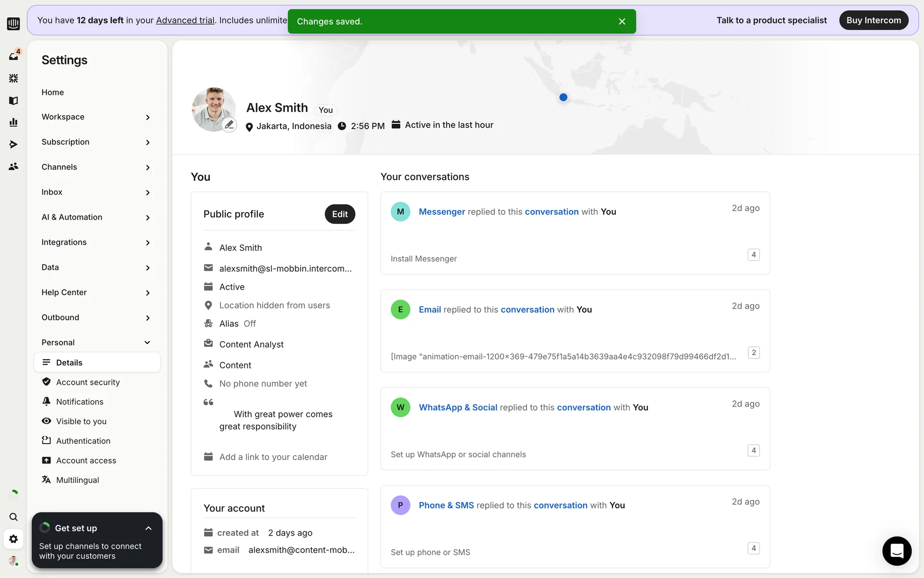Click the Reports bar chart icon

(x=13, y=122)
